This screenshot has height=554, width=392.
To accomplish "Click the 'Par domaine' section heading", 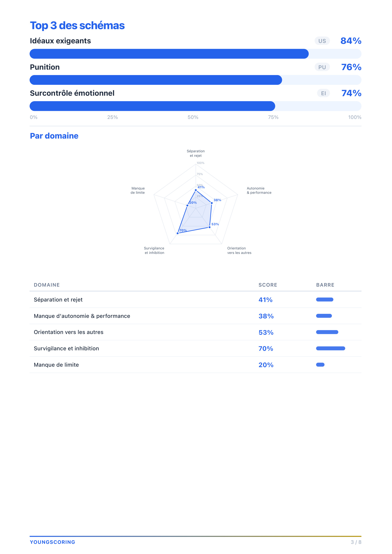I will [x=54, y=136].
